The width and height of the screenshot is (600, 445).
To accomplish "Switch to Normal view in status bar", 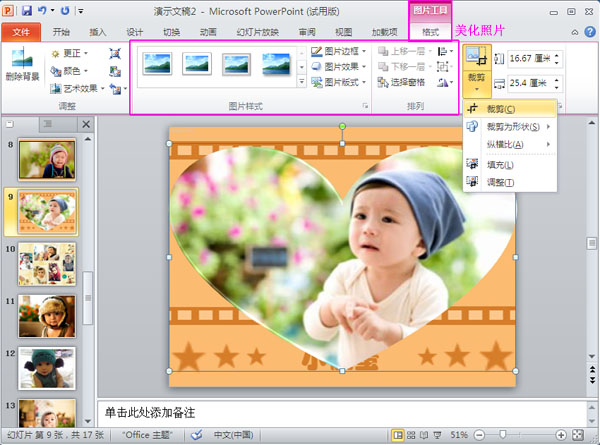I will [x=398, y=435].
